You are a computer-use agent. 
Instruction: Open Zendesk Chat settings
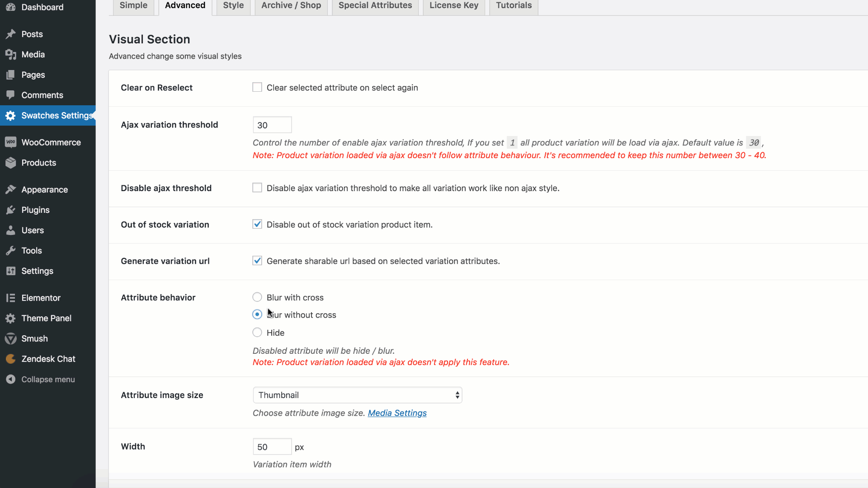[48, 359]
